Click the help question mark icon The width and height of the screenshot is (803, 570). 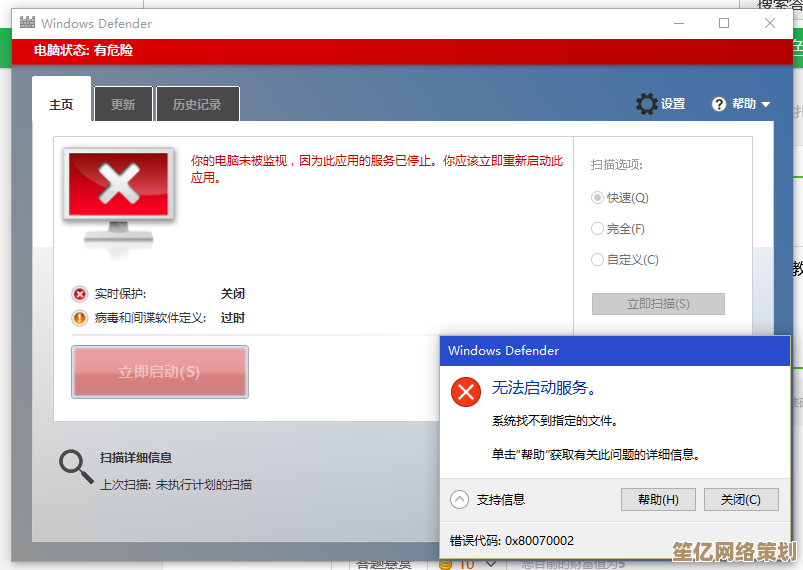point(719,104)
